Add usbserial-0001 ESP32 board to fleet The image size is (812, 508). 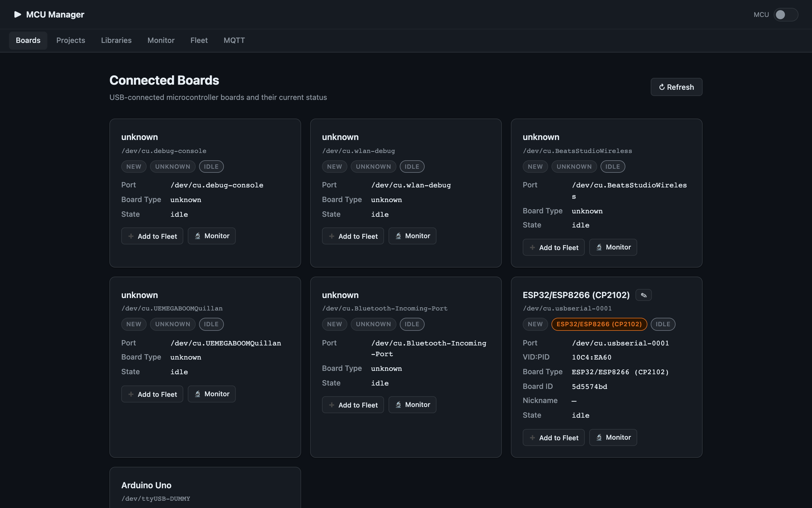coord(554,437)
